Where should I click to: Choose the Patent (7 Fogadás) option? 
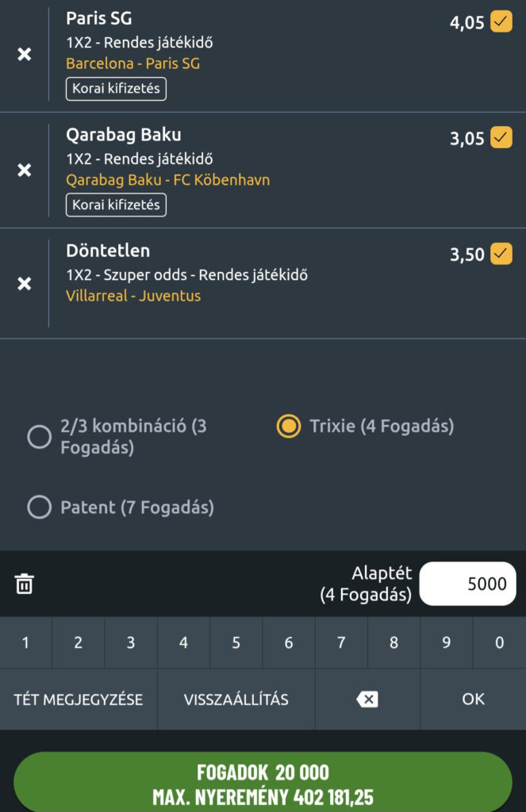(40, 507)
